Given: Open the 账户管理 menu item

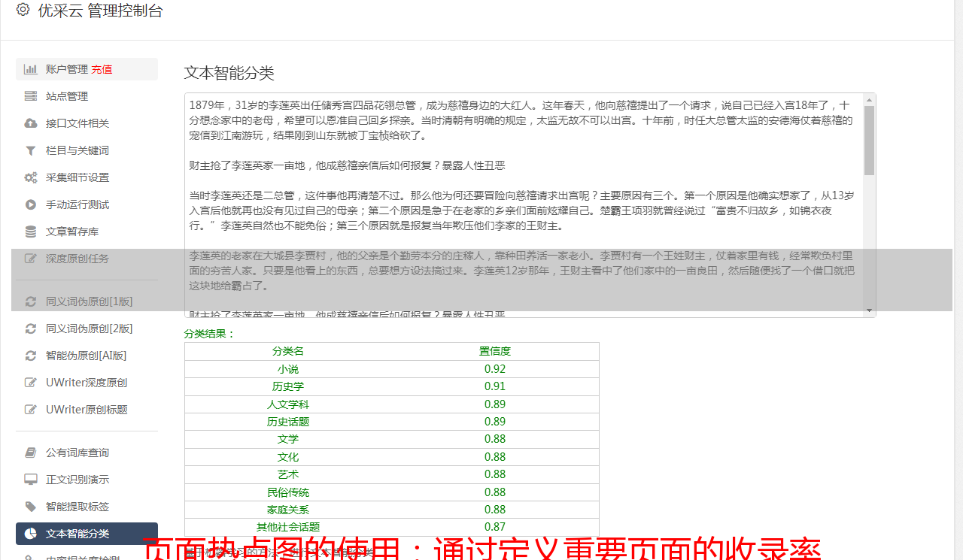Looking at the screenshot, I should (87, 69).
